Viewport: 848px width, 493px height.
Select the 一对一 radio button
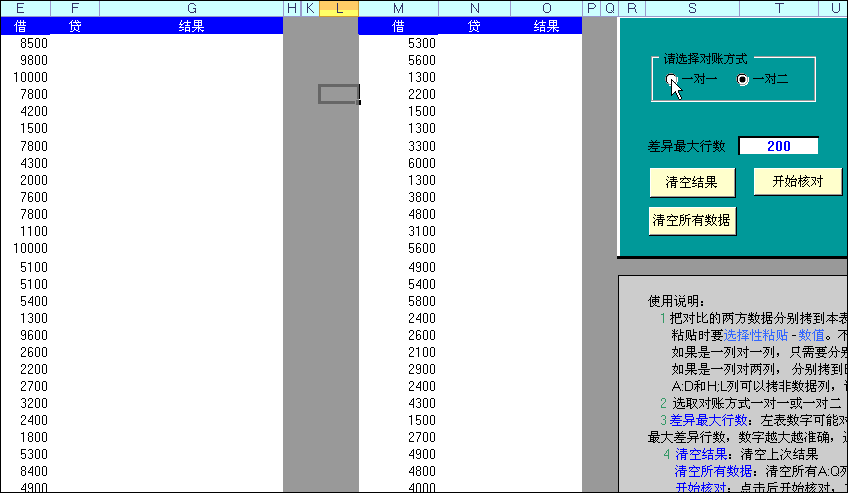point(672,79)
